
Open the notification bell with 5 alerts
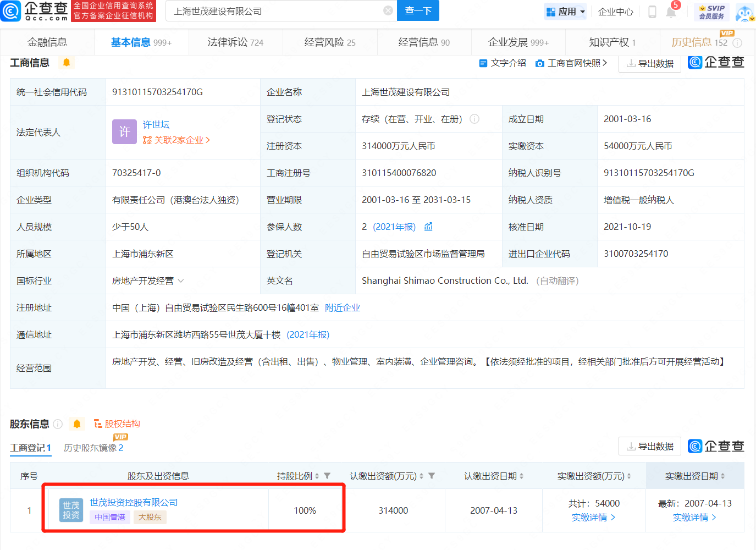671,11
